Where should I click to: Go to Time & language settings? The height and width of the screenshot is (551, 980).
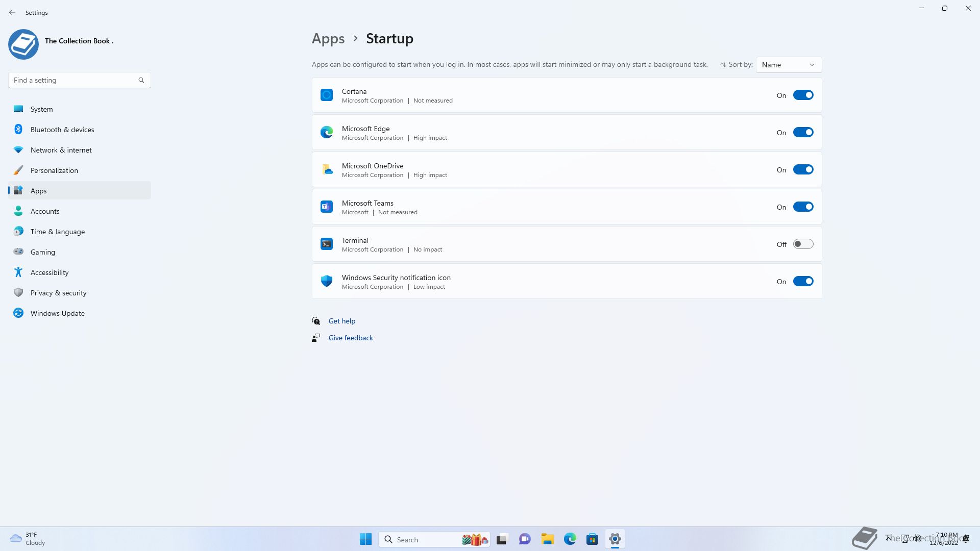80,231
